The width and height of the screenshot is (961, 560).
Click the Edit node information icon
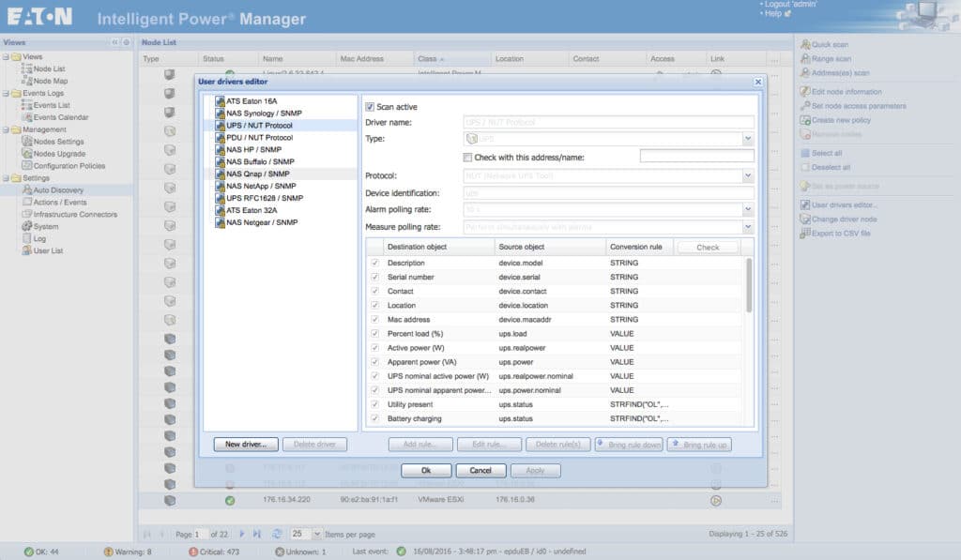click(805, 91)
